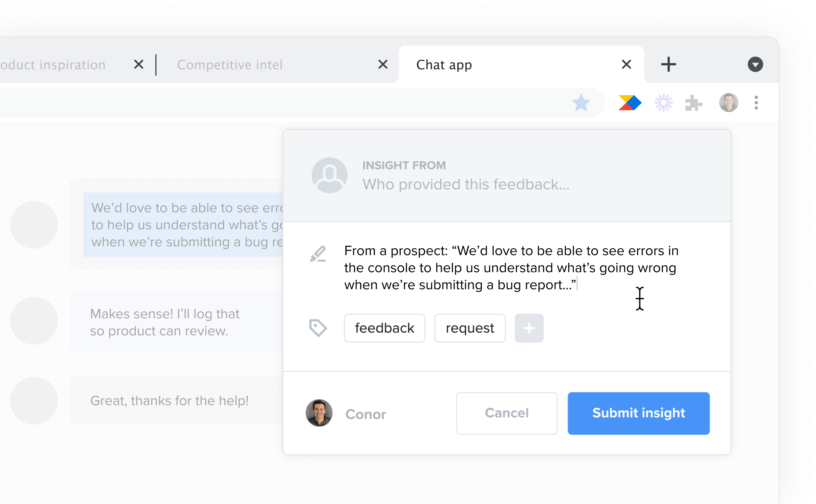816x504 pixels.
Task: Open a new browser tab
Action: (668, 64)
